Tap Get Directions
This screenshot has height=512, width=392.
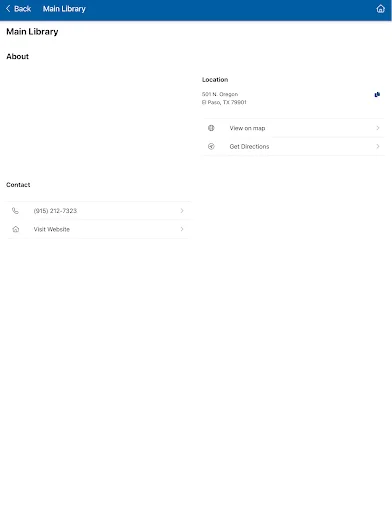294,146
